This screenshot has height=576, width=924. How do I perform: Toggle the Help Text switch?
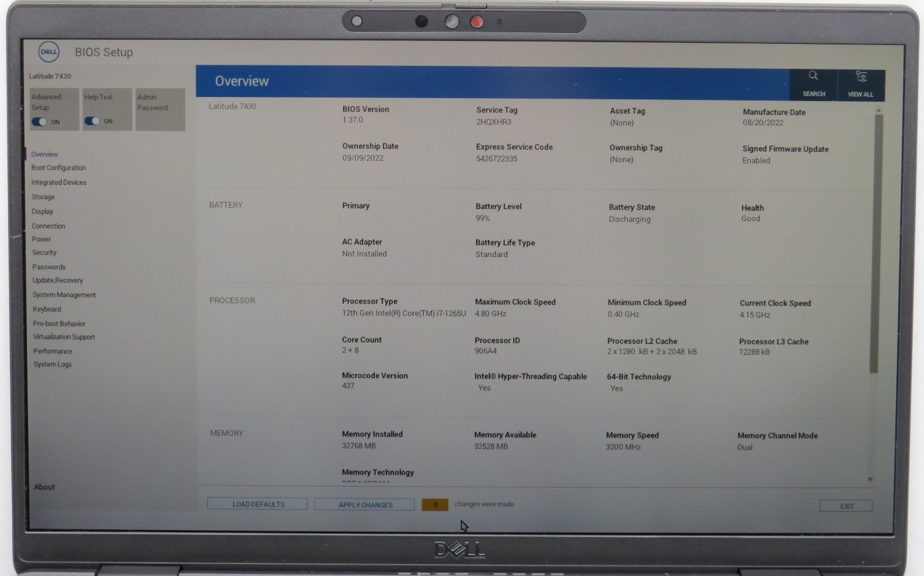92,121
